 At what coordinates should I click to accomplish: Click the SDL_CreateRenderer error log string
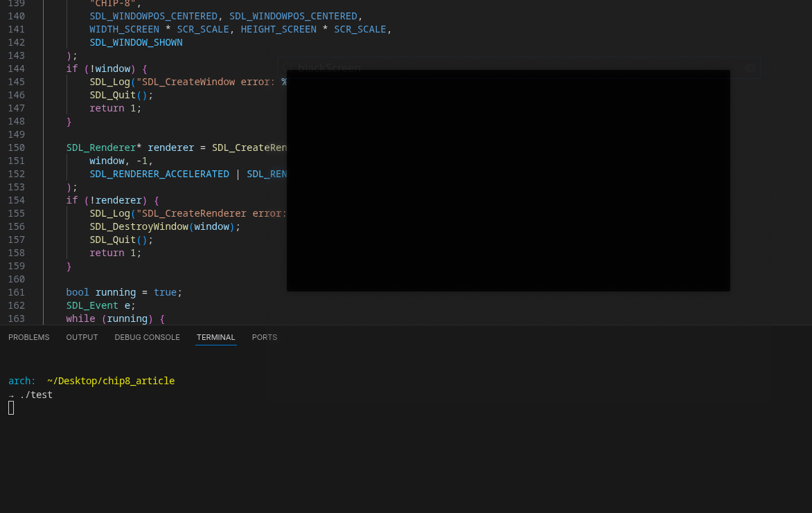tap(211, 213)
